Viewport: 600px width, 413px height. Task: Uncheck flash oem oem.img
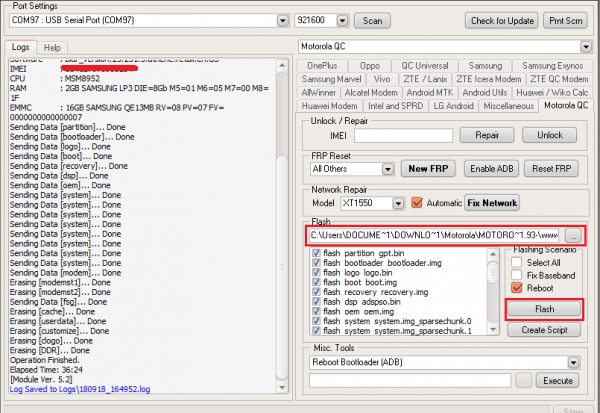316,312
